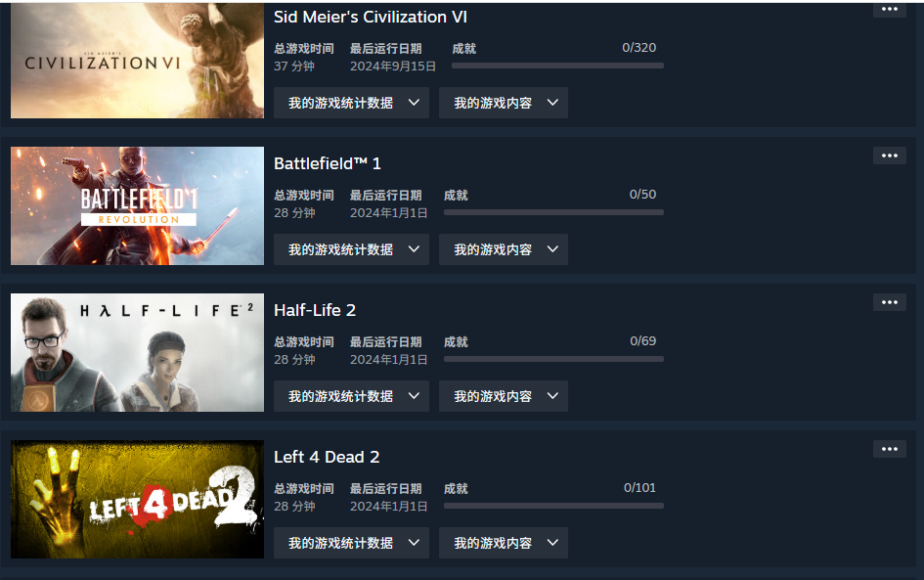
Task: Open the Battlefield 1 Revolution cover image
Action: 137,205
